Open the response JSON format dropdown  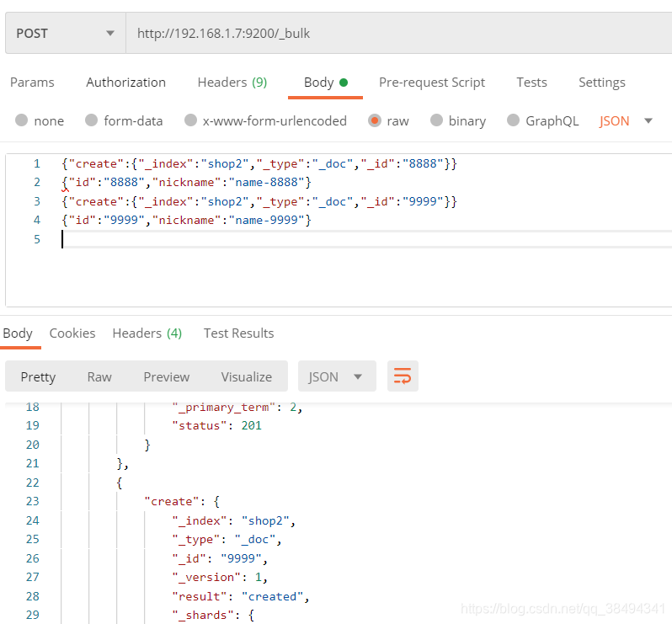(x=336, y=376)
